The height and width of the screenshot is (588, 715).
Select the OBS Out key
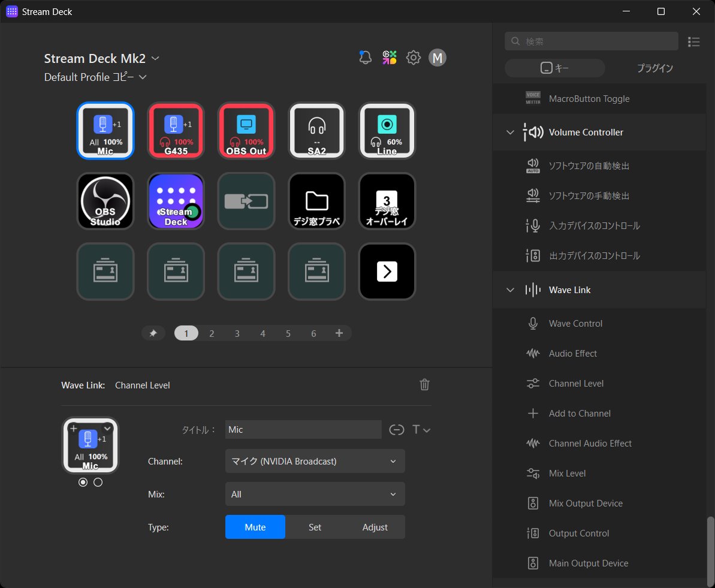246,131
